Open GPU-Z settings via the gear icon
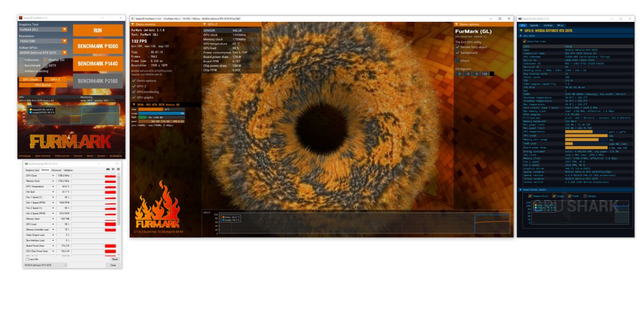The height and width of the screenshot is (331, 644). coord(113,169)
